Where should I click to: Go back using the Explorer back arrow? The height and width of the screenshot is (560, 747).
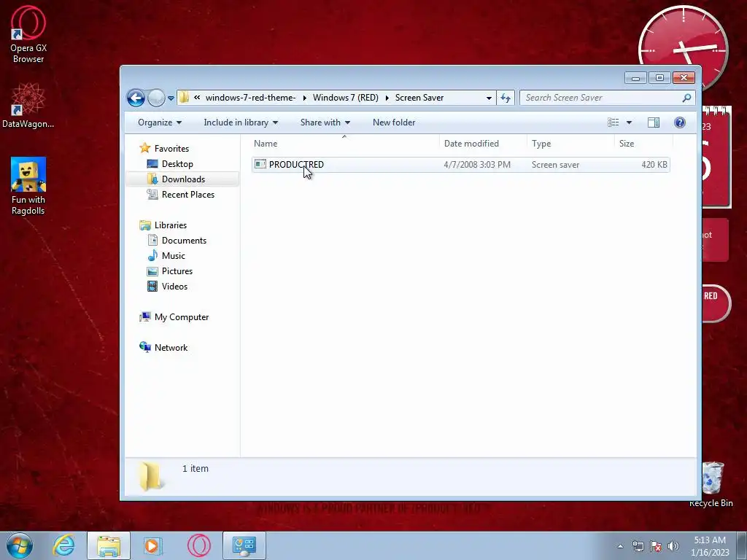(x=136, y=98)
